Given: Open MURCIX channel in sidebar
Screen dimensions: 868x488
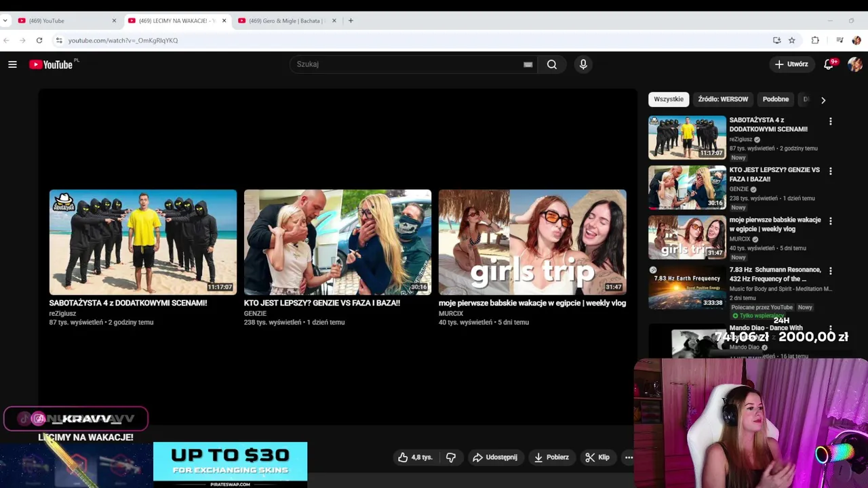Looking at the screenshot, I should (740, 239).
